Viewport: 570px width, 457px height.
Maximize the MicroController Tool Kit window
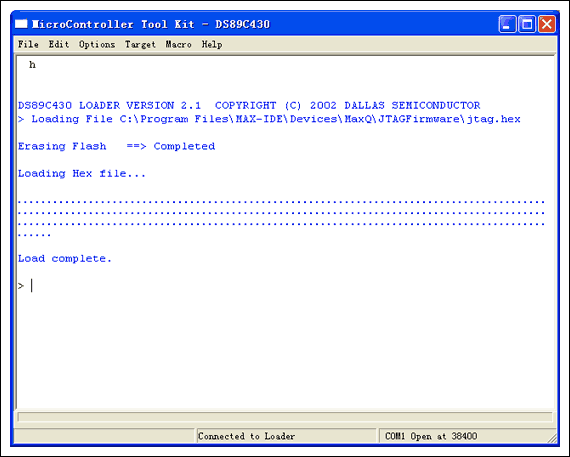tap(527, 24)
